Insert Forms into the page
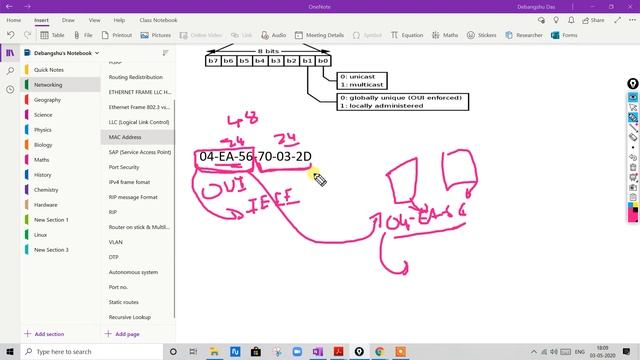This screenshot has height=360, width=640. click(564, 35)
